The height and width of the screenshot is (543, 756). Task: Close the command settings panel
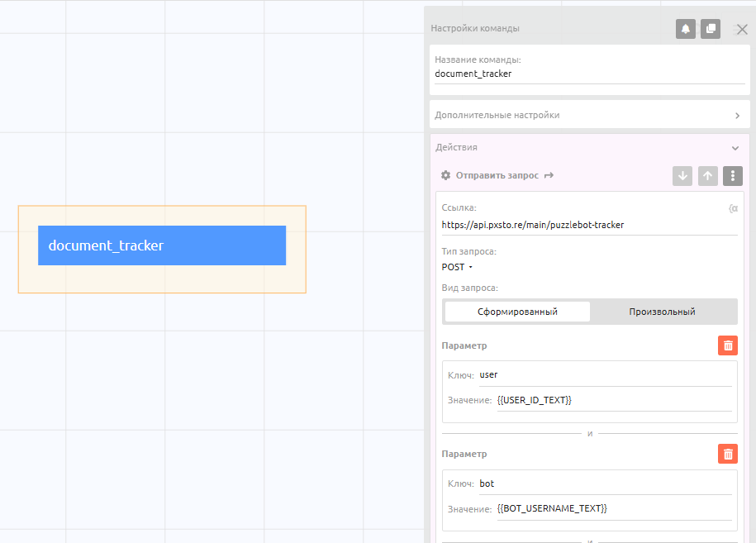(741, 29)
